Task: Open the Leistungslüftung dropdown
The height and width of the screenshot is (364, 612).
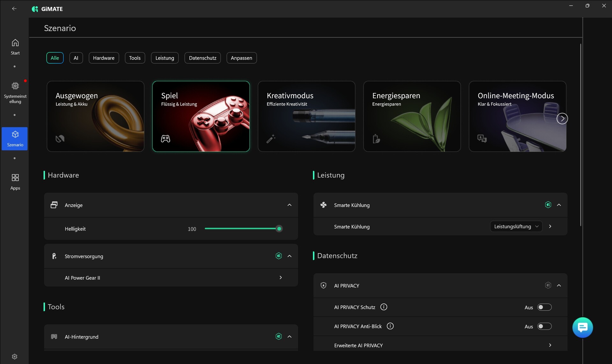Action: click(x=516, y=226)
